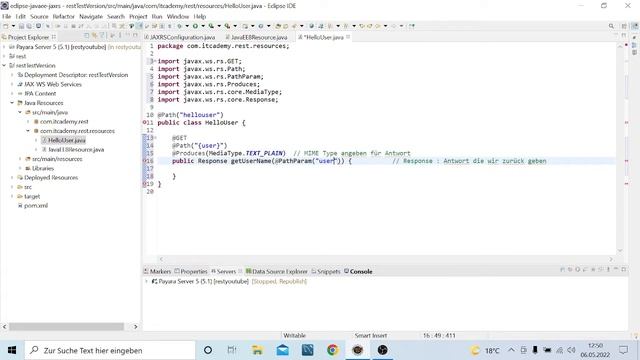This screenshot has width=640, height=360.
Task: Open Task View from the taskbar
Action: [232, 350]
